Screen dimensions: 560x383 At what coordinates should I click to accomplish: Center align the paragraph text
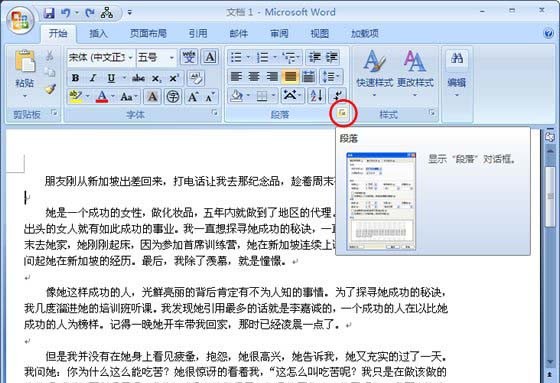tap(254, 76)
